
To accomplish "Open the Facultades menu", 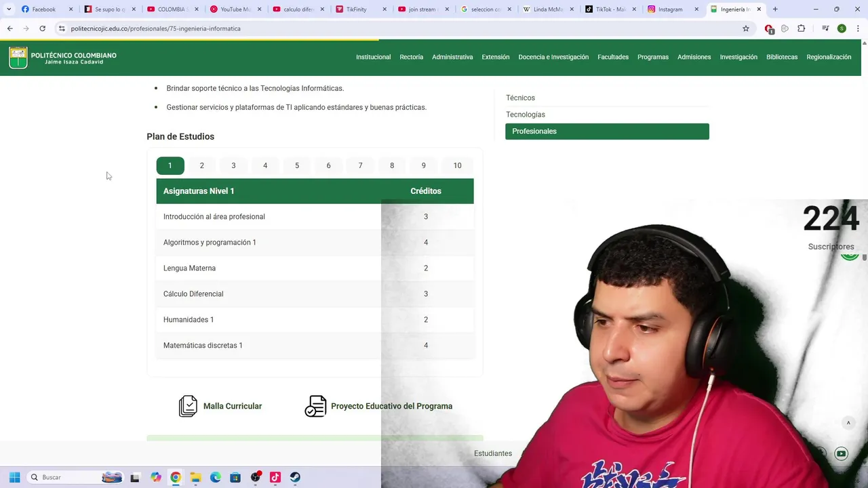I will (x=613, y=57).
